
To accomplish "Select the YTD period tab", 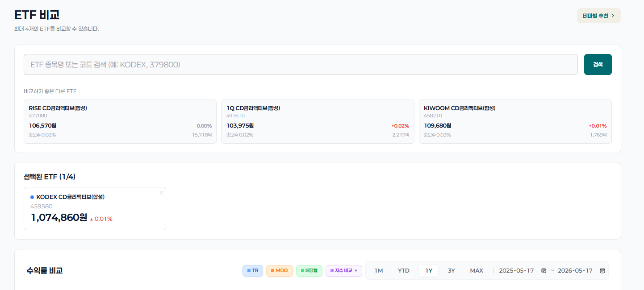I will (404, 271).
